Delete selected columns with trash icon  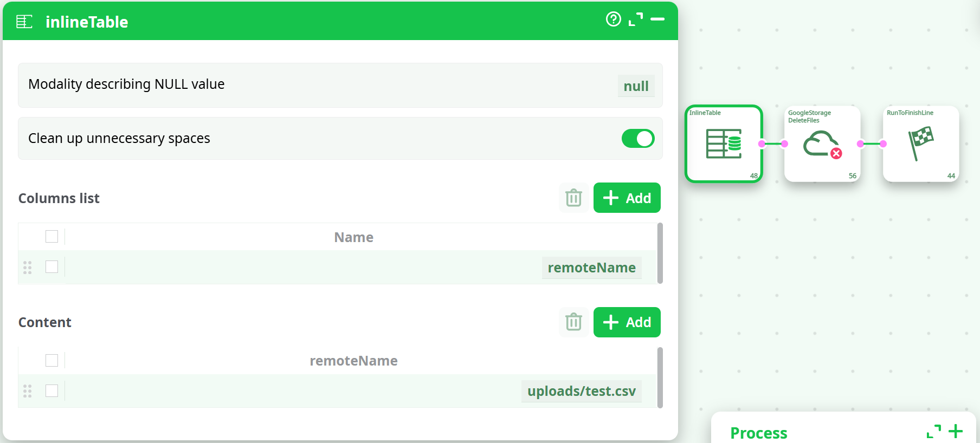(573, 198)
